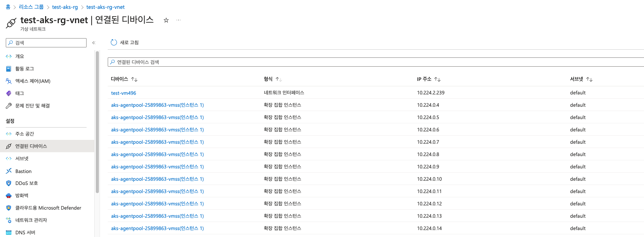Image resolution: width=644 pixels, height=237 pixels.
Task: Click the Overview (개요) icon in sidebar
Action: (x=9, y=56)
